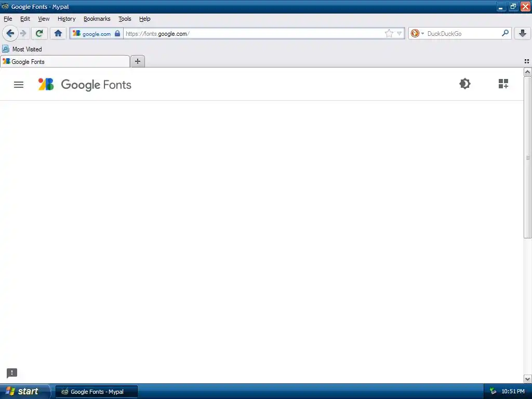Click the 10:51 PM taskbar clock
This screenshot has width=532, height=399.
click(x=513, y=392)
